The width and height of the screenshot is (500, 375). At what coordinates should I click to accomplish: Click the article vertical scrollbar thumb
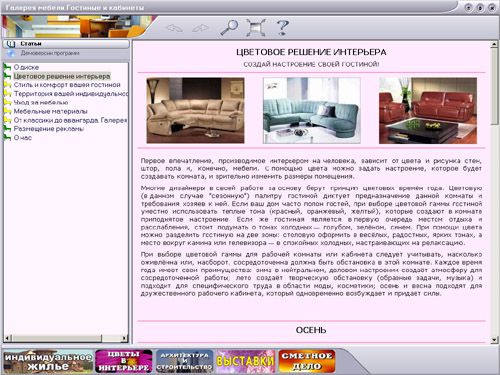point(494,87)
